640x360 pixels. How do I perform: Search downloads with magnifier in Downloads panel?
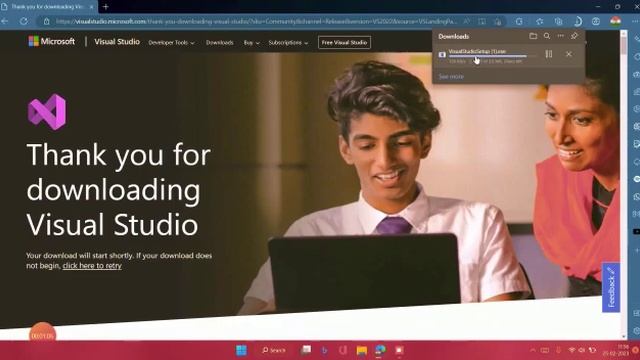(547, 36)
